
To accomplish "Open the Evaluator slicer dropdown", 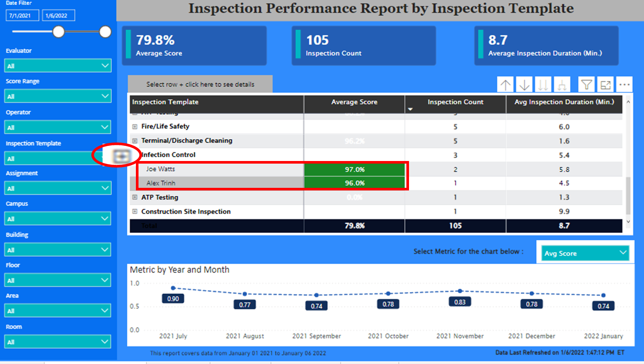I will point(58,65).
